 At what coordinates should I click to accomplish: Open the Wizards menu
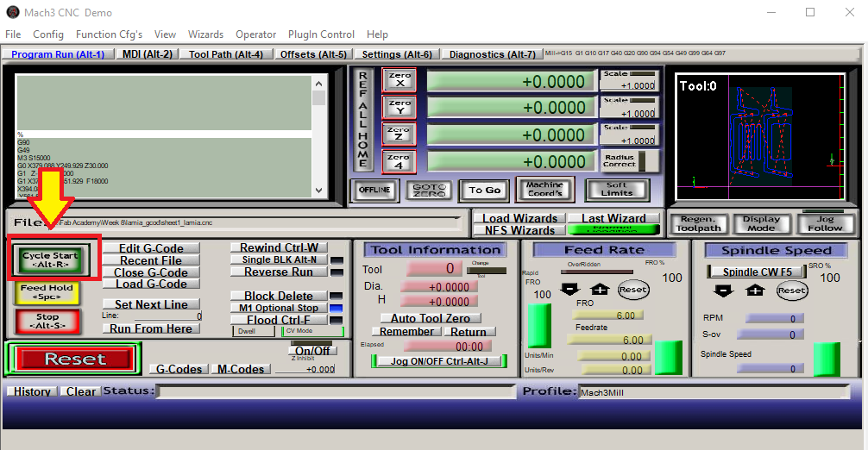[x=205, y=34]
